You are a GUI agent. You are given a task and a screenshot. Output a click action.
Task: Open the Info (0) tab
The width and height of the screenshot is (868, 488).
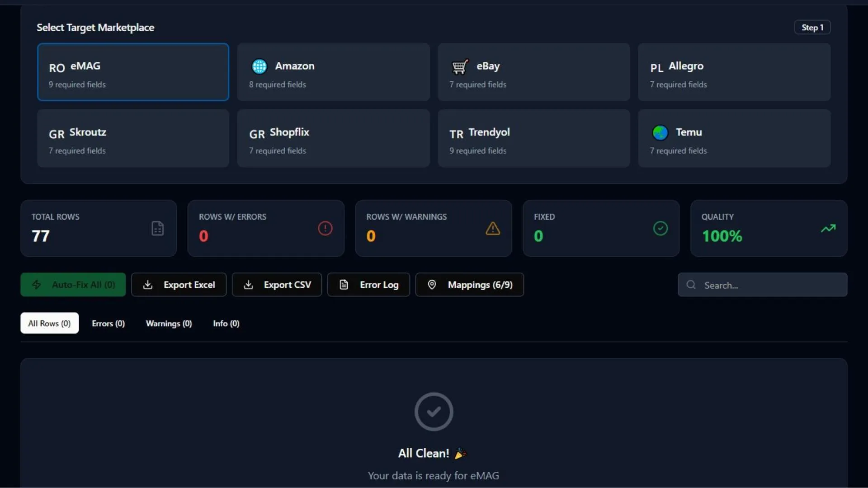click(226, 323)
